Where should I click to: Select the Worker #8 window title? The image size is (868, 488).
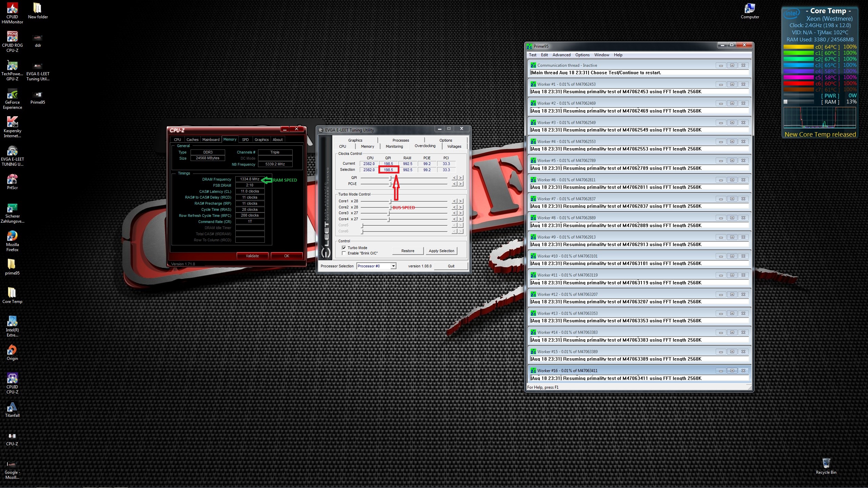[566, 218]
